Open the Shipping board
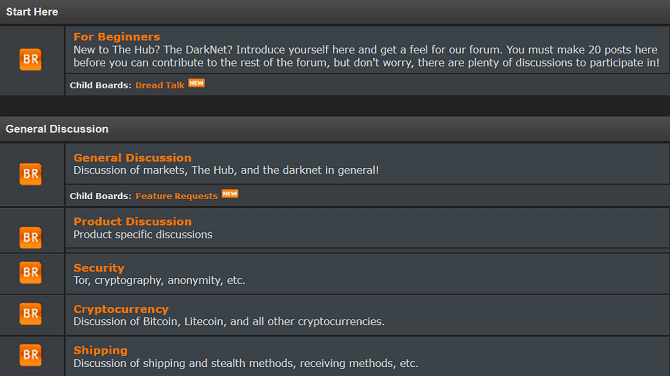 (100, 350)
